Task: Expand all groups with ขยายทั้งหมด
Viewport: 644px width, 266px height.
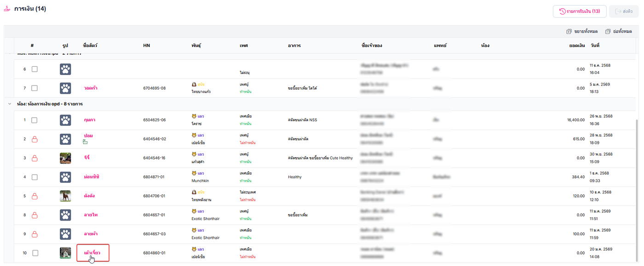Action: pyautogui.click(x=582, y=31)
